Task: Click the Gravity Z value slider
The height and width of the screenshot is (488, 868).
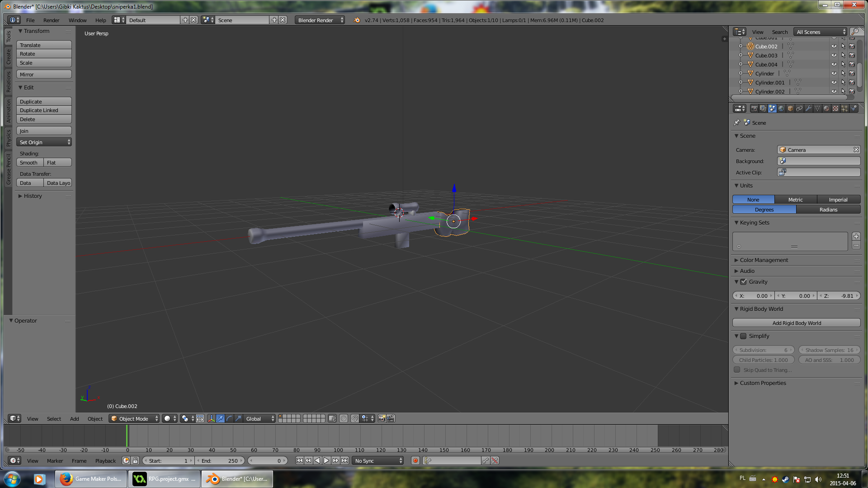Action: coord(840,296)
